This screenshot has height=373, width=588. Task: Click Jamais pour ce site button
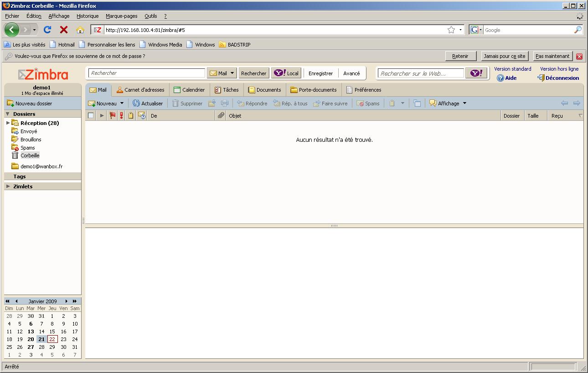(505, 56)
